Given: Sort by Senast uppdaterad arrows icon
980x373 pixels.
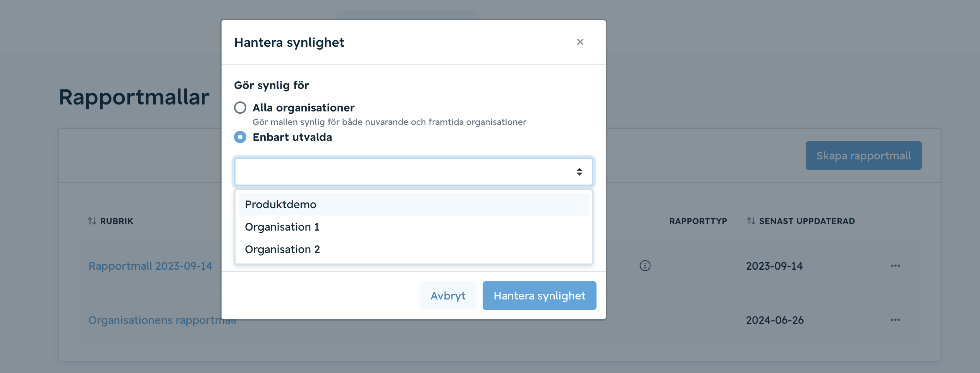Looking at the screenshot, I should 751,221.
